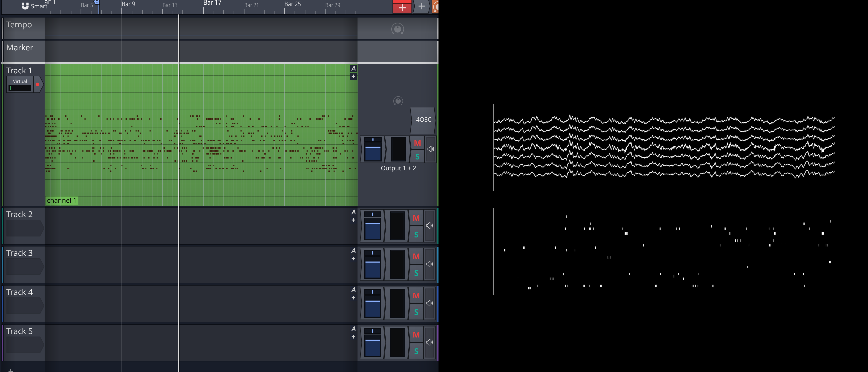Select the channel 1 clip on Track 1
The height and width of the screenshot is (372, 868).
tap(62, 200)
